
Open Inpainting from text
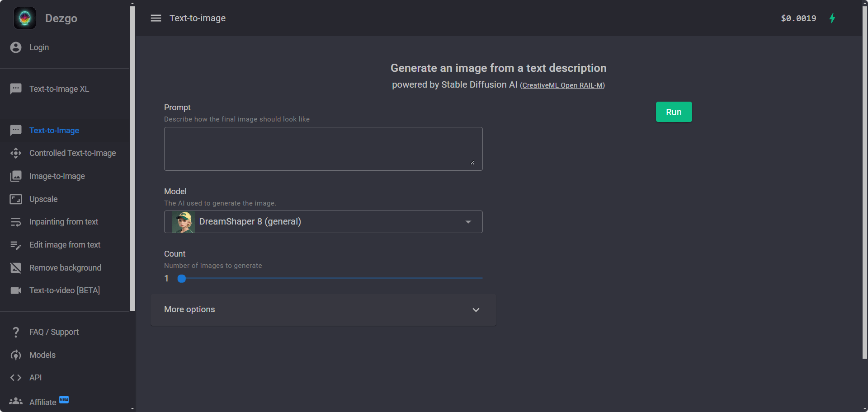pos(64,222)
